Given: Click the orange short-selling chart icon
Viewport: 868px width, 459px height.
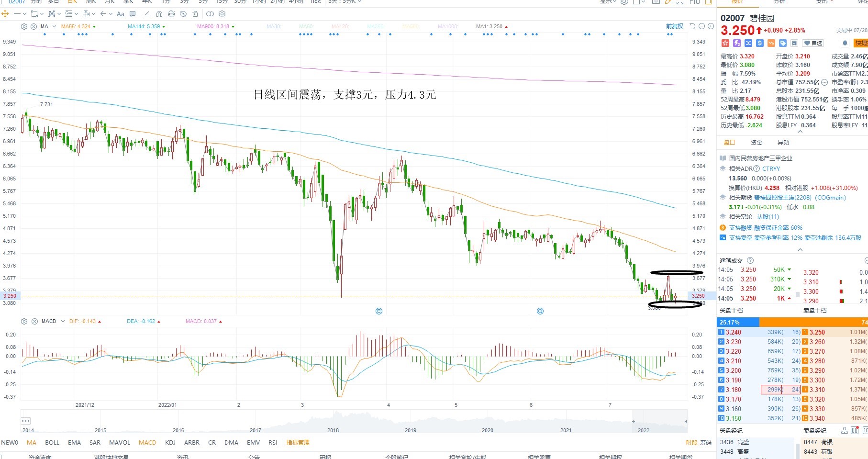Looking at the screenshot, I should 771,43.
